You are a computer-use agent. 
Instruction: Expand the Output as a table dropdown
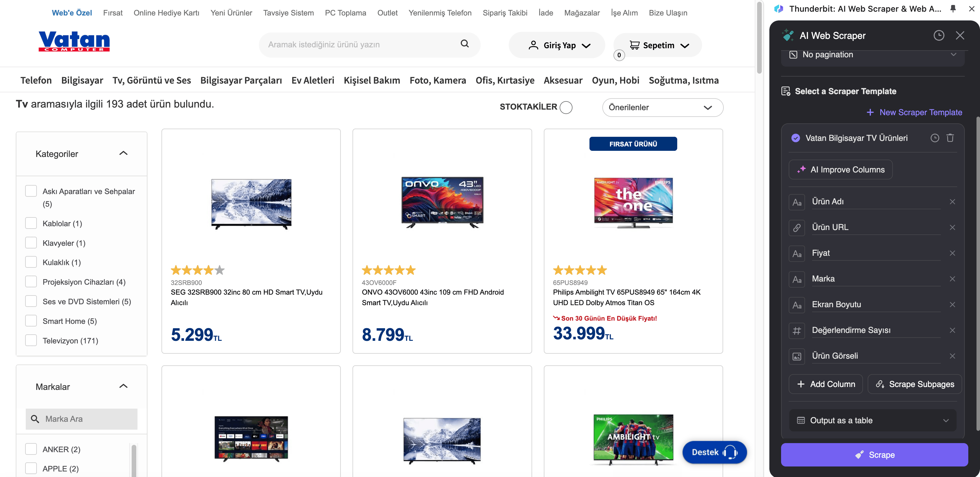point(873,420)
